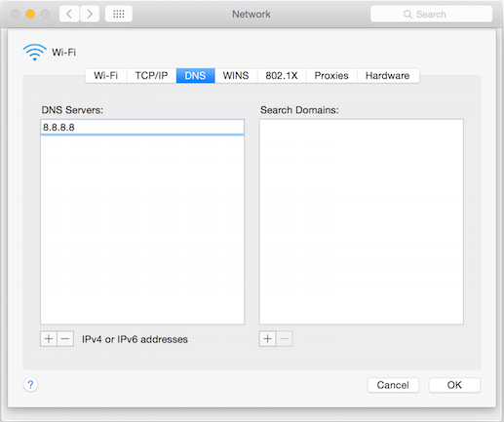The height and width of the screenshot is (422, 504).
Task: Add a search domain with plus button
Action: [x=267, y=339]
